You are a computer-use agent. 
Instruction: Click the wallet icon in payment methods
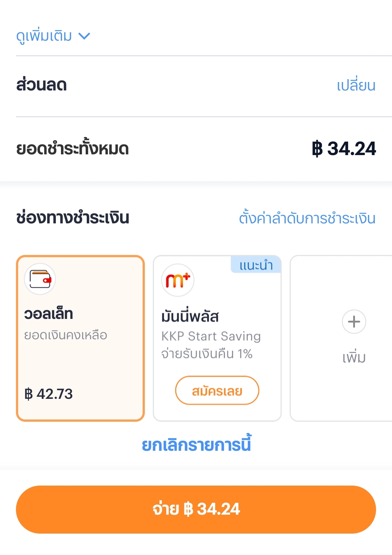click(40, 279)
